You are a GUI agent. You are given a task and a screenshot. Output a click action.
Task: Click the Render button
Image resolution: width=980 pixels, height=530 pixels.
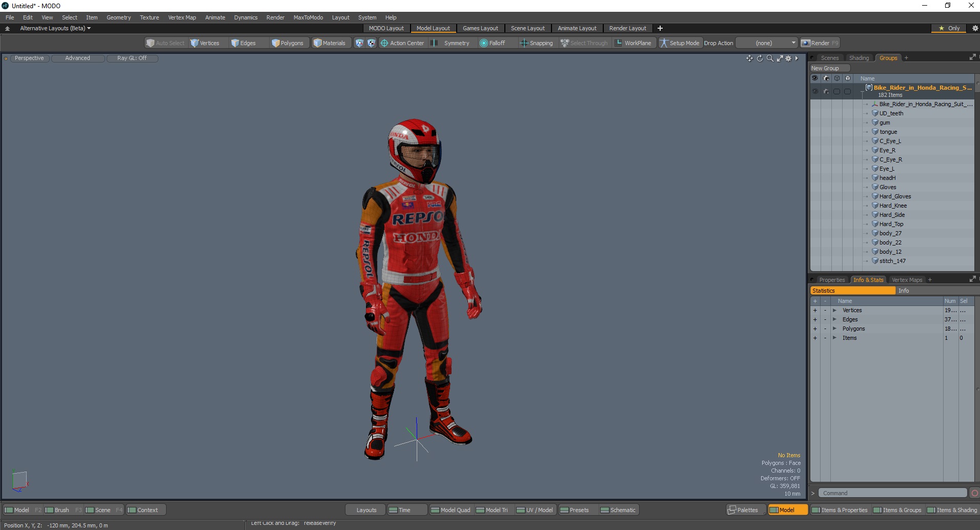[820, 43]
